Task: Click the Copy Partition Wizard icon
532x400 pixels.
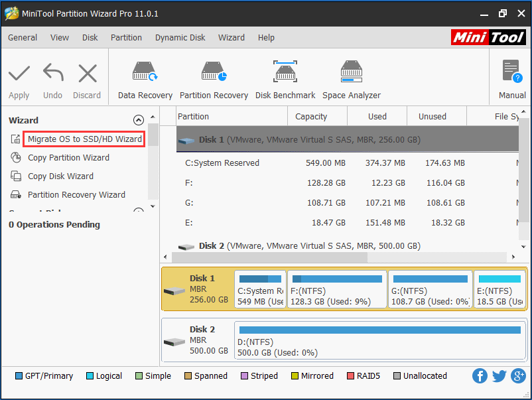Action: [16, 157]
